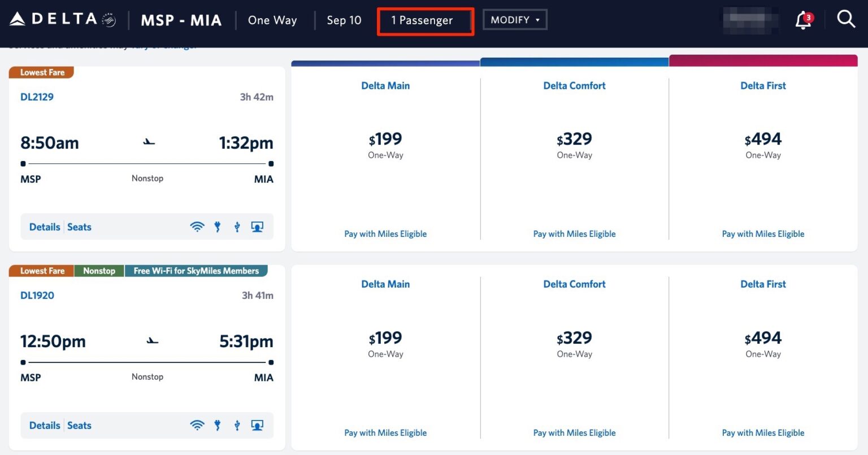This screenshot has width=868, height=455.
Task: Open the MODIFY dropdown
Action: (x=514, y=19)
